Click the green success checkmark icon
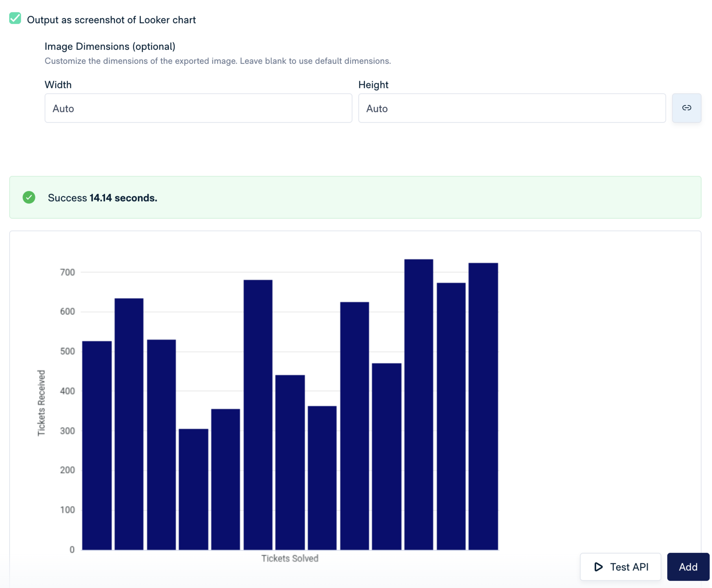 click(x=29, y=197)
